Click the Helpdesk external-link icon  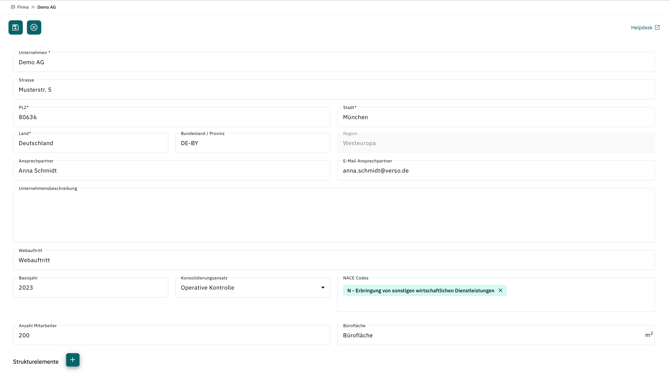point(657,28)
